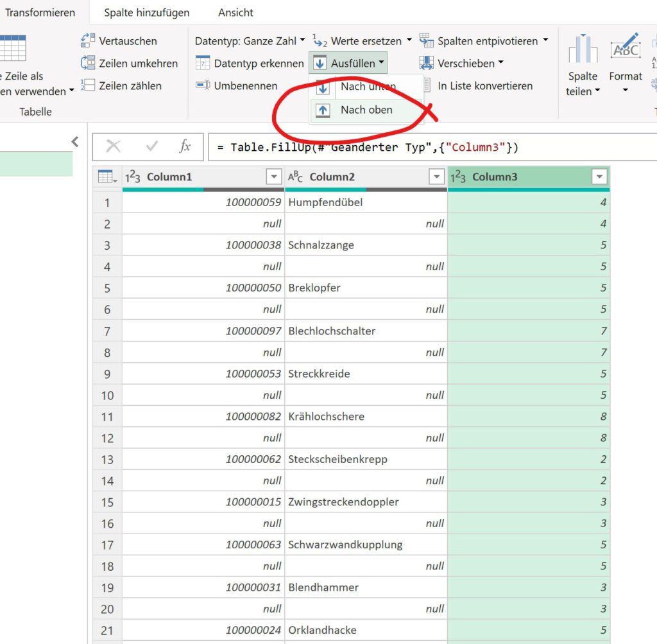Click the Zeilen umkehren icon
Viewport: 657px width, 644px height.
coord(88,64)
